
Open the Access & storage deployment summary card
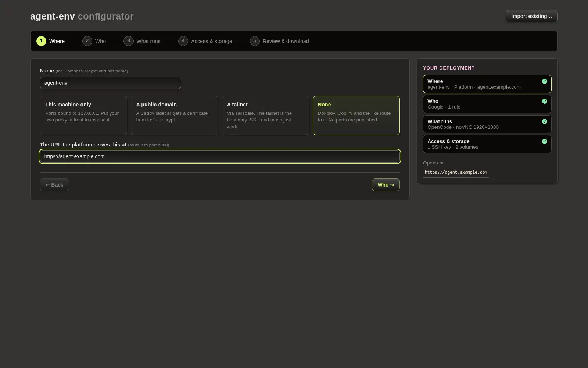(487, 144)
